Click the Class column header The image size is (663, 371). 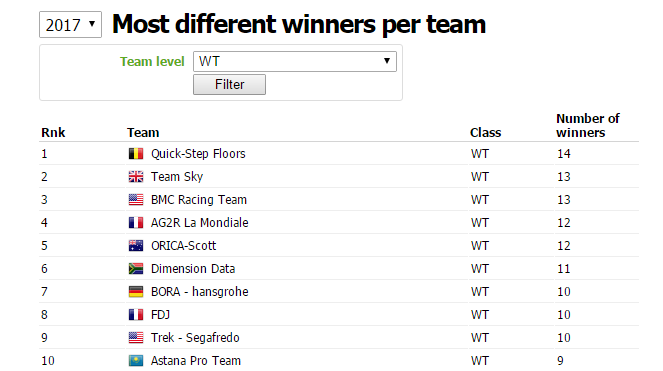tap(485, 132)
